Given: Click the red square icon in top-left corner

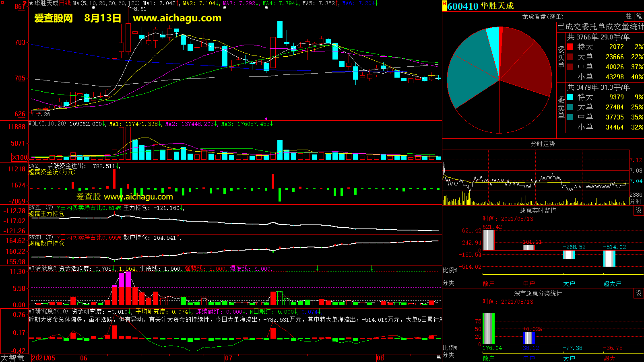Looking at the screenshot, I should coord(2,2).
